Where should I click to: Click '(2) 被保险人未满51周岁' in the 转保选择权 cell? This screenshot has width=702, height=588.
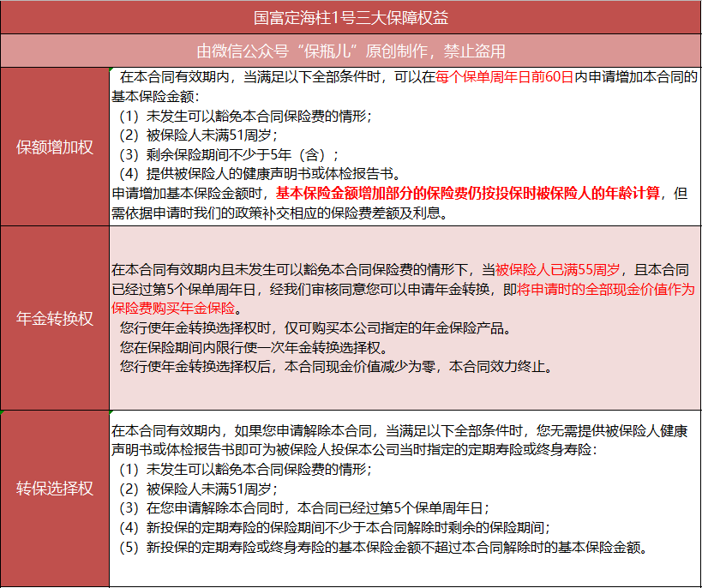click(198, 489)
